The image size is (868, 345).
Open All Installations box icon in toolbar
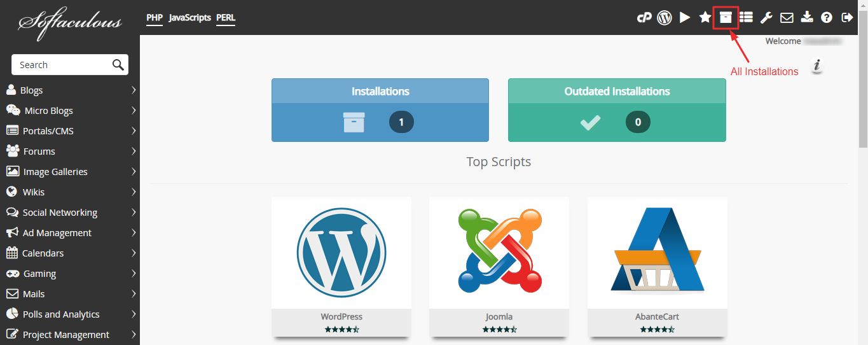pyautogui.click(x=726, y=18)
